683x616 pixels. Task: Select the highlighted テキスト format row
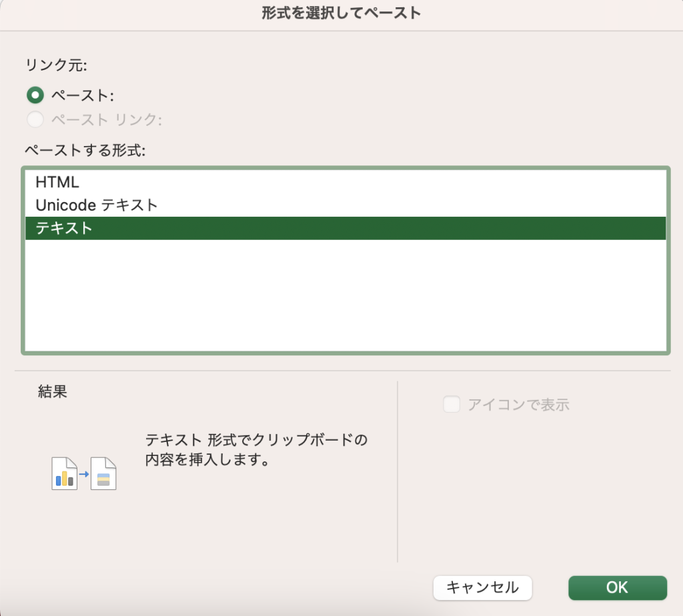345,228
